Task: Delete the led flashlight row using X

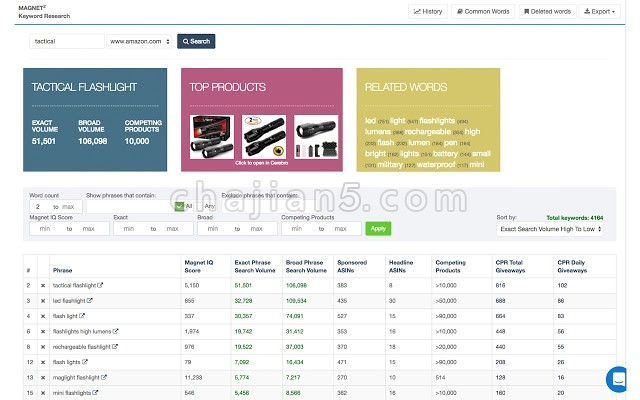Action: [43, 300]
